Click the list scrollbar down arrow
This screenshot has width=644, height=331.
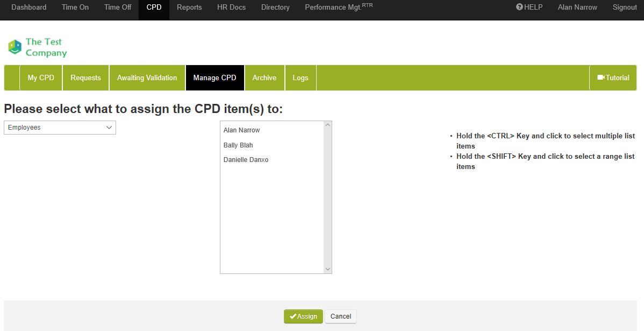328,269
